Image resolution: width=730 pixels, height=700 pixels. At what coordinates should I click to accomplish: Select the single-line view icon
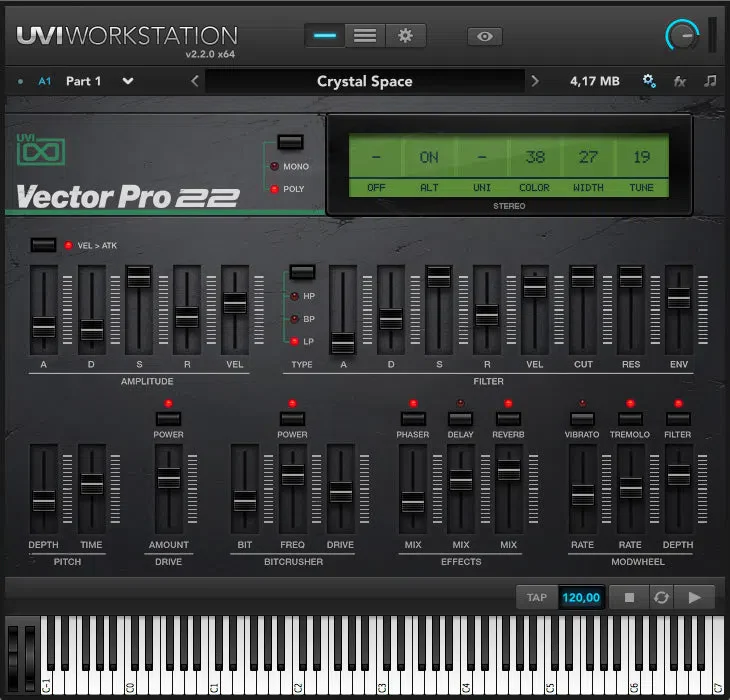(325, 36)
